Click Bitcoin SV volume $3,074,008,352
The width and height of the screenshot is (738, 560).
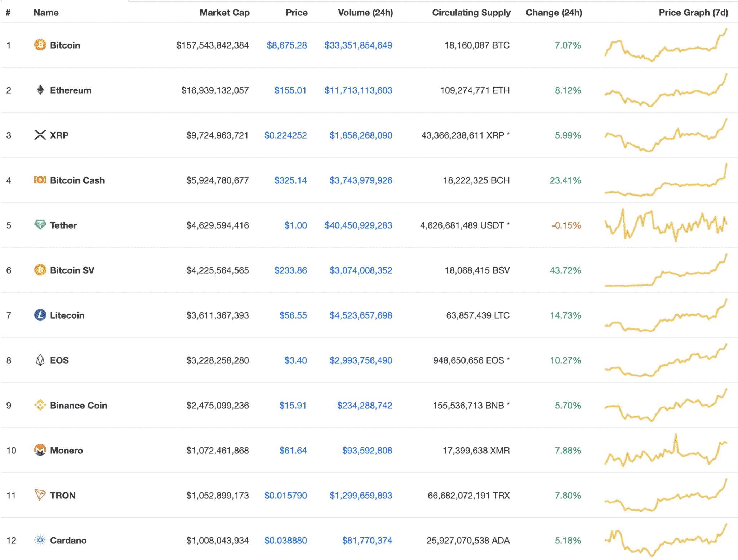pyautogui.click(x=361, y=270)
